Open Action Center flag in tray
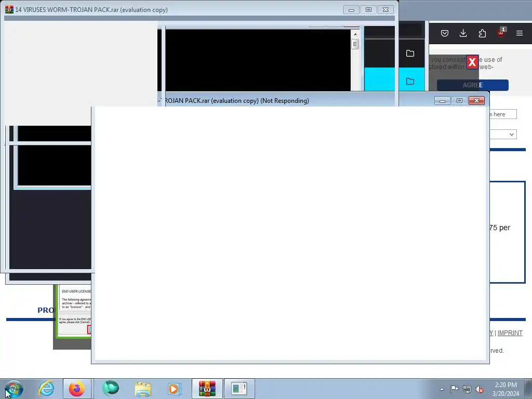 point(454,389)
